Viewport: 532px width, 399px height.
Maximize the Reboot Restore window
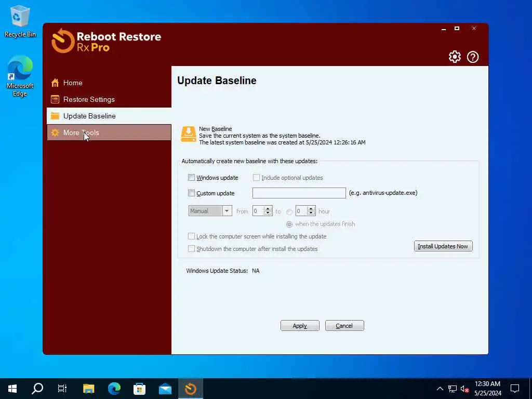[457, 29]
